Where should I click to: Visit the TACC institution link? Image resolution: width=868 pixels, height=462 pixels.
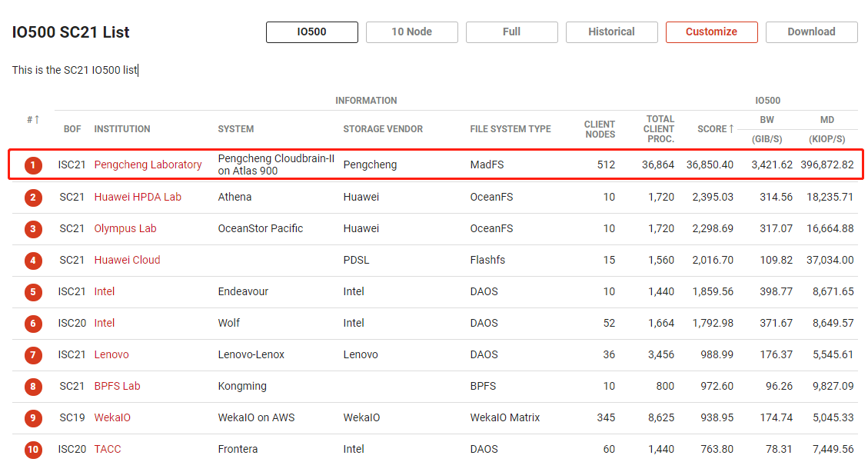coord(108,449)
